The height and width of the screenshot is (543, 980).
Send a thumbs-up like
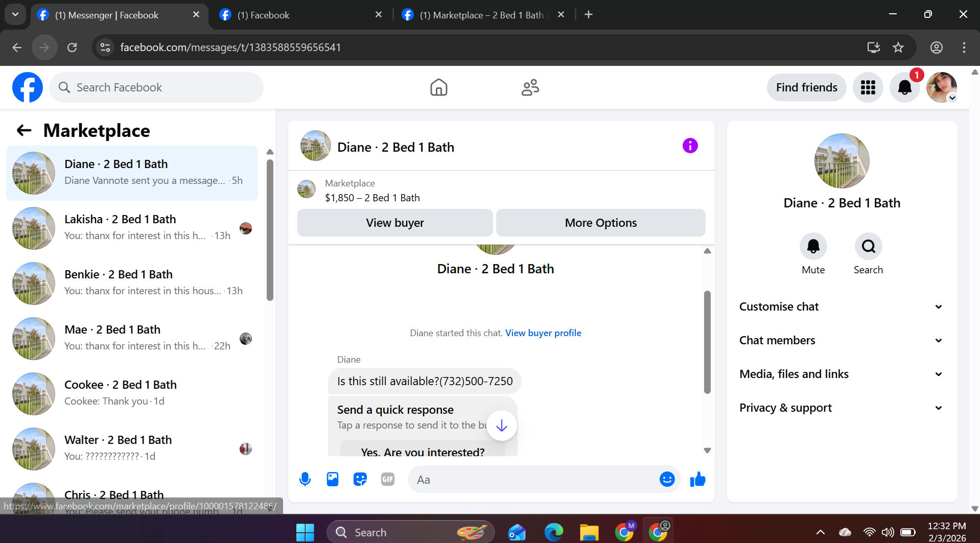[697, 479]
